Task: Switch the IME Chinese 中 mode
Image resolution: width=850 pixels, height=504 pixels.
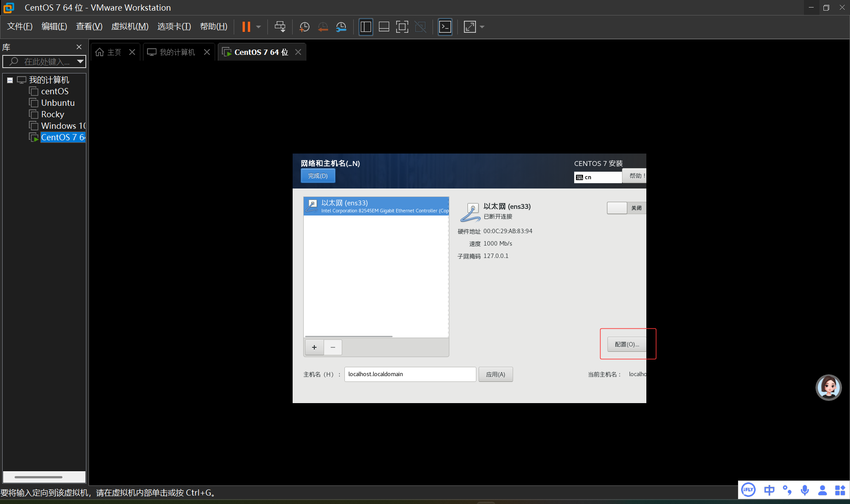Action: pos(769,490)
